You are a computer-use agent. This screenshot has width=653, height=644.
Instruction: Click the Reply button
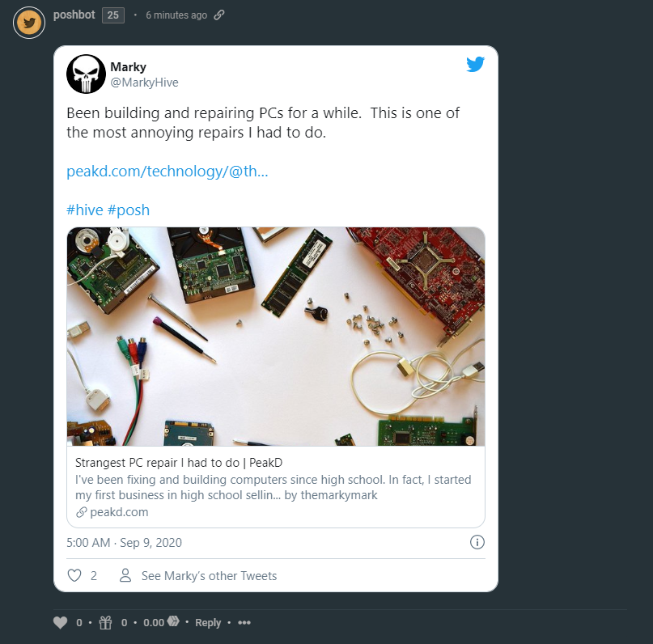coord(208,623)
